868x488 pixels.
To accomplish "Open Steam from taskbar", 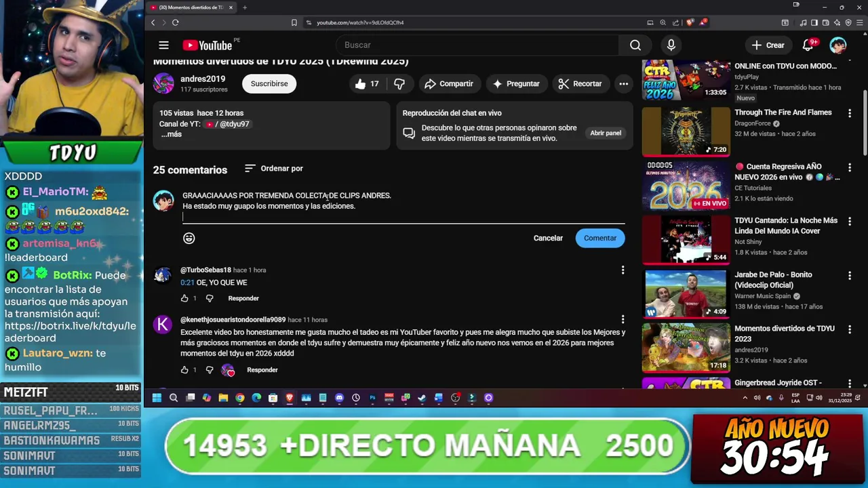I will pyautogui.click(x=422, y=398).
